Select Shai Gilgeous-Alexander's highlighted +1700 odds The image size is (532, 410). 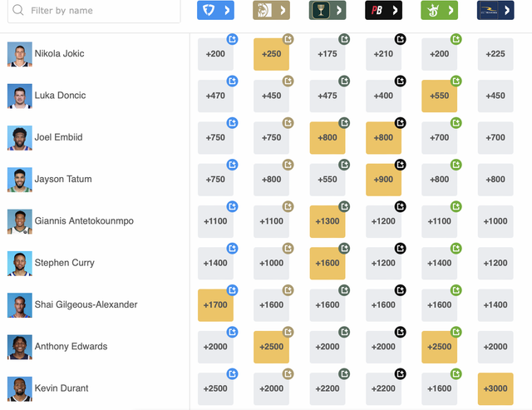(215, 305)
